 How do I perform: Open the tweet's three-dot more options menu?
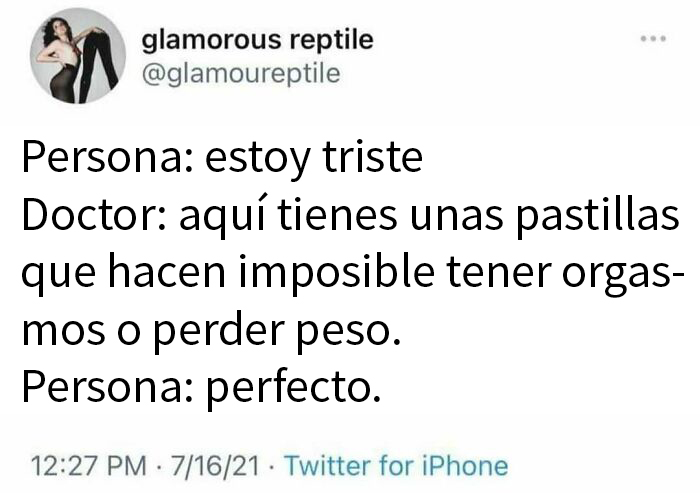pyautogui.click(x=653, y=39)
